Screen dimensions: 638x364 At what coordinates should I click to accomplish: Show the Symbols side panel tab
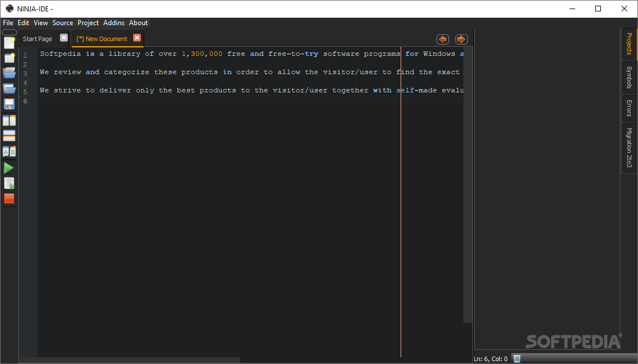(x=629, y=78)
